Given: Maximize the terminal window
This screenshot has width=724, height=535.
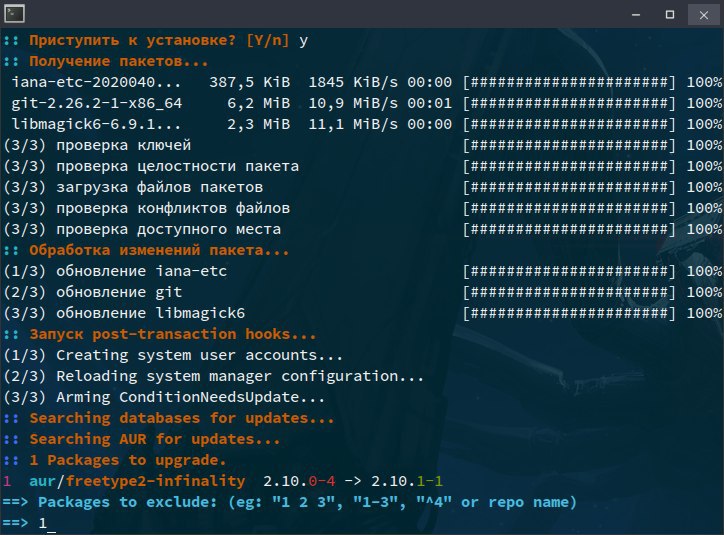Looking at the screenshot, I should pyautogui.click(x=670, y=14).
